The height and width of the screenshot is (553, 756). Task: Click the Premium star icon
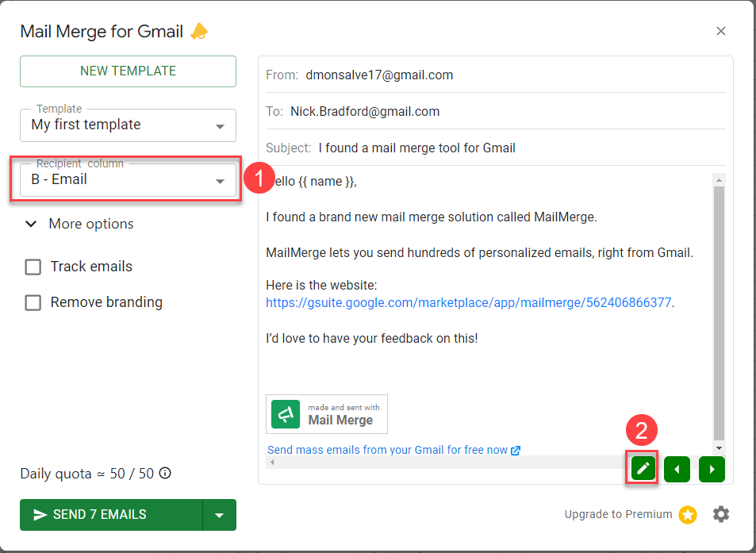[x=688, y=514]
